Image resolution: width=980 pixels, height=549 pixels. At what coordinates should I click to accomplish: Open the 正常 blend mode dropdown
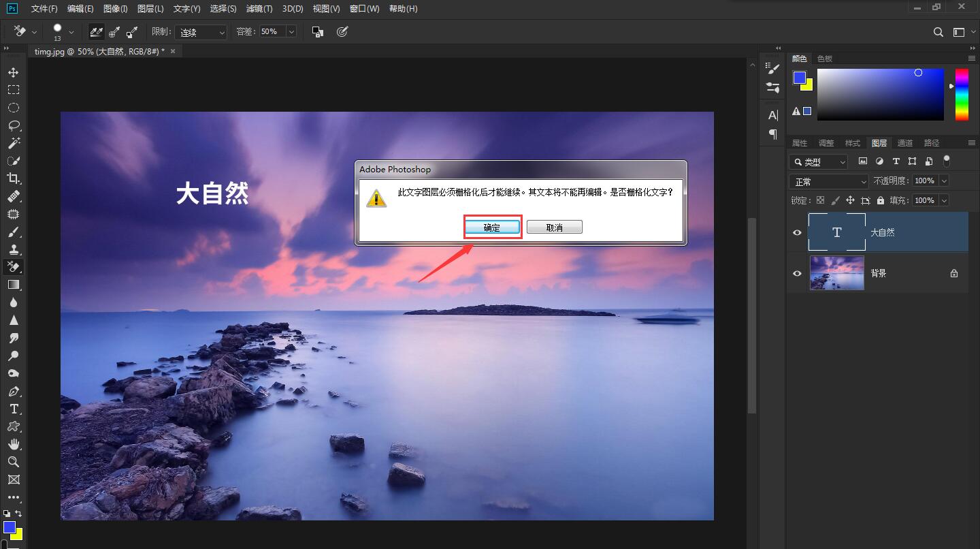click(x=828, y=181)
